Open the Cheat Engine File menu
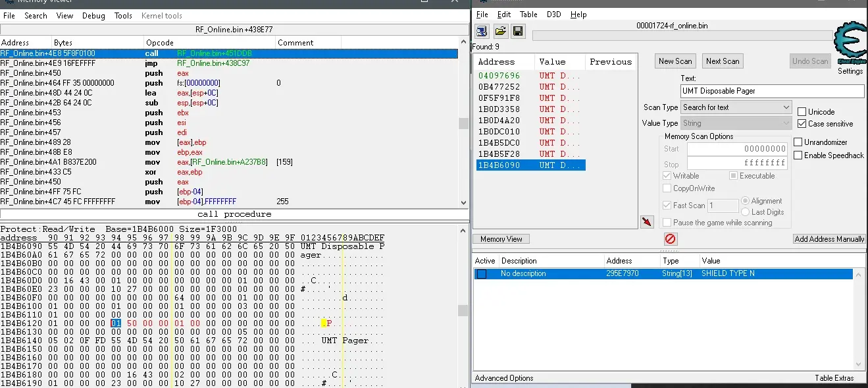Viewport: 868px width, 388px height. (x=482, y=14)
